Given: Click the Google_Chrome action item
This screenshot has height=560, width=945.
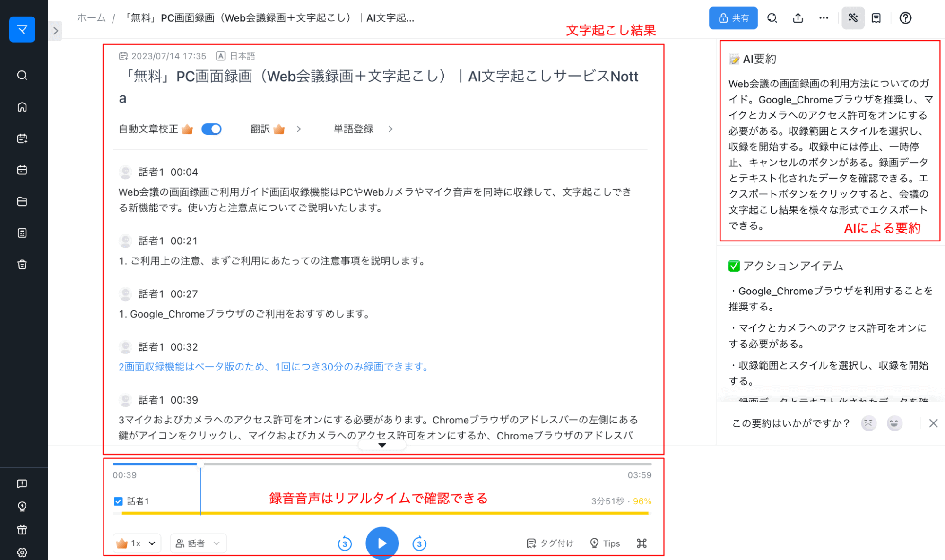Looking at the screenshot, I should click(x=831, y=299).
